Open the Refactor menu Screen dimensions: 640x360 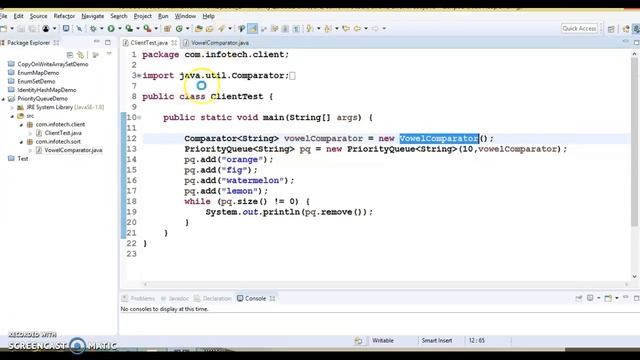point(64,16)
